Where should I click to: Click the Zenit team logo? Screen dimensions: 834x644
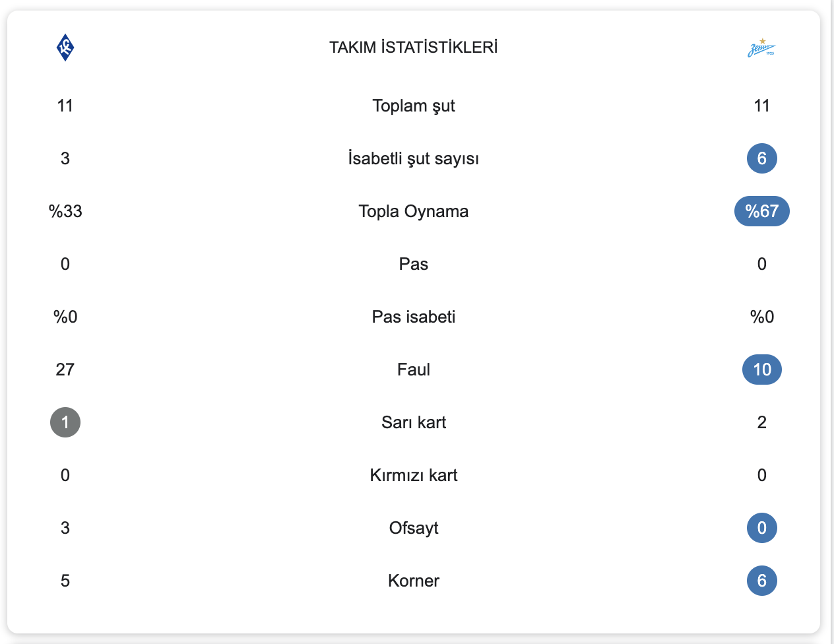click(761, 48)
